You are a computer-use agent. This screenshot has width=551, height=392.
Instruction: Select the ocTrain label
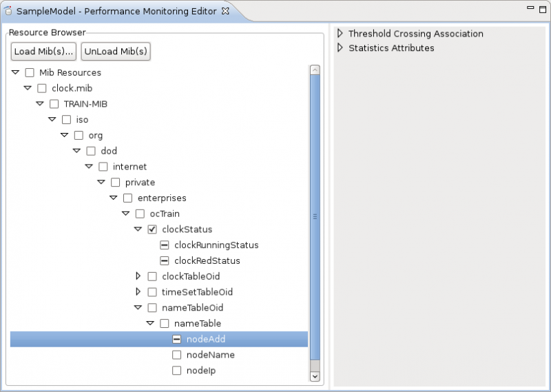pyautogui.click(x=165, y=214)
